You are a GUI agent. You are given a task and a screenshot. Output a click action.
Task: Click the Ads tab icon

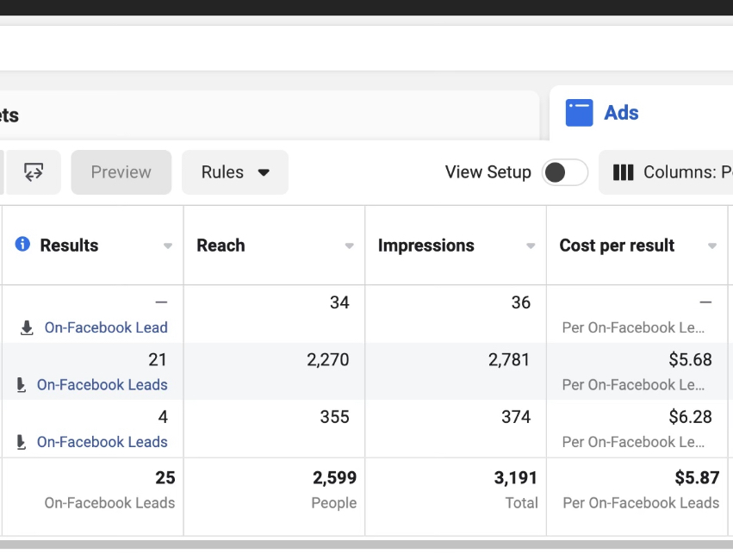tap(579, 113)
